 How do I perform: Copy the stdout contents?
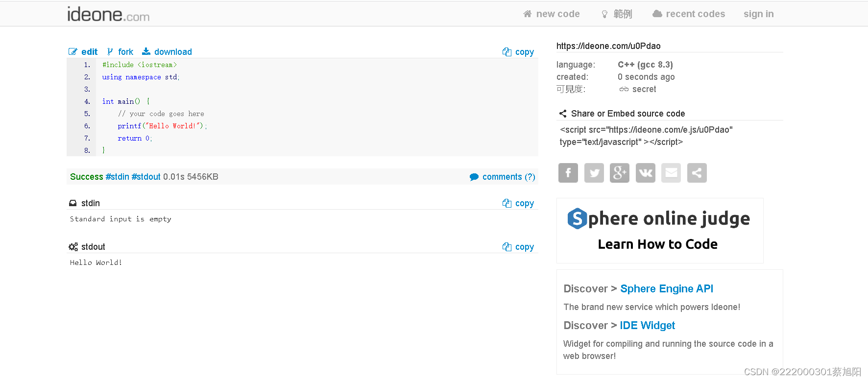(524, 247)
